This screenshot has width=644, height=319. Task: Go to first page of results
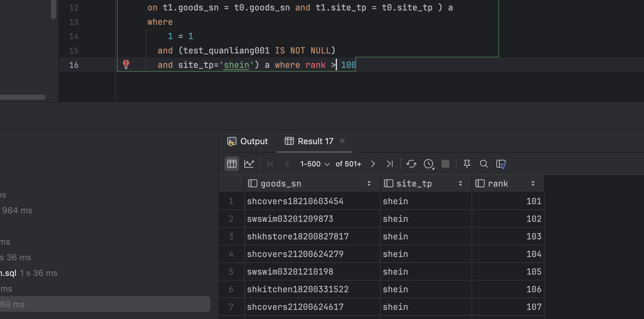click(270, 164)
